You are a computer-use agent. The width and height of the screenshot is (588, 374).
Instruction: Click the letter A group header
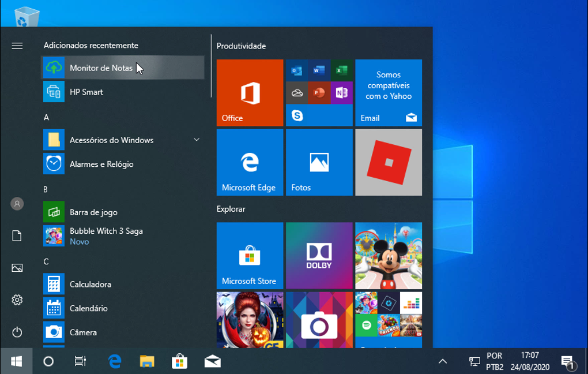[46, 118]
